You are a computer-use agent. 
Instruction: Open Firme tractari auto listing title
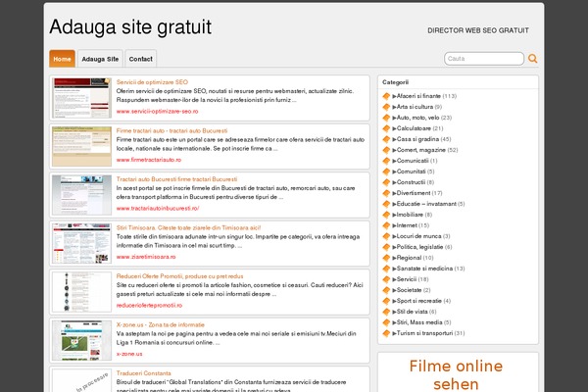[x=171, y=131]
